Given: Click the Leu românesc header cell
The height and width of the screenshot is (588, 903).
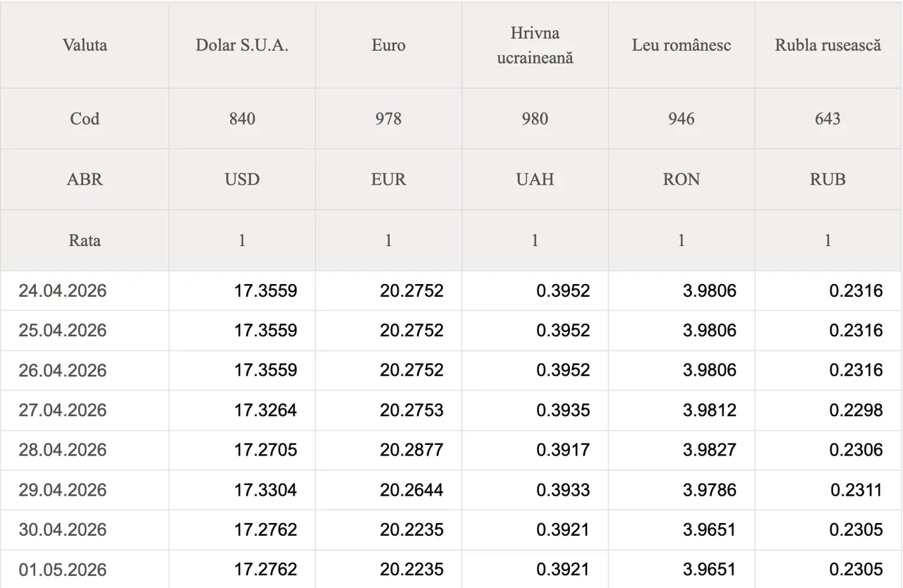Looking at the screenshot, I should coord(681,45).
